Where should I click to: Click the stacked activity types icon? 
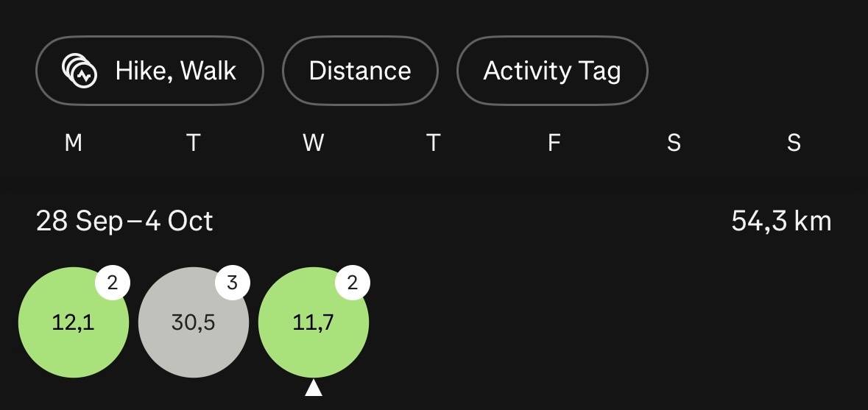pos(80,71)
